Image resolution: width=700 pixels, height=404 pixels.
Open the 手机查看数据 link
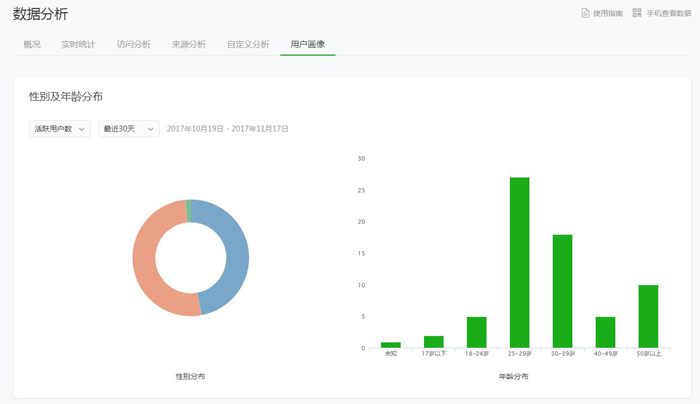668,13
